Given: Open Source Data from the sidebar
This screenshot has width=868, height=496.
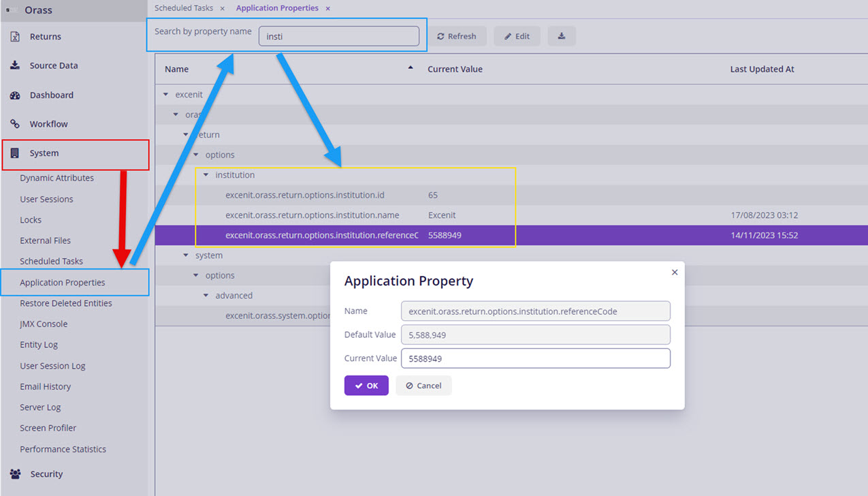Looking at the screenshot, I should tap(15, 65).
